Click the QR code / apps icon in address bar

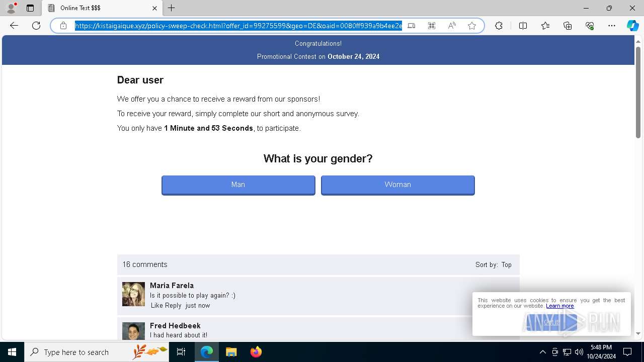coord(432,26)
